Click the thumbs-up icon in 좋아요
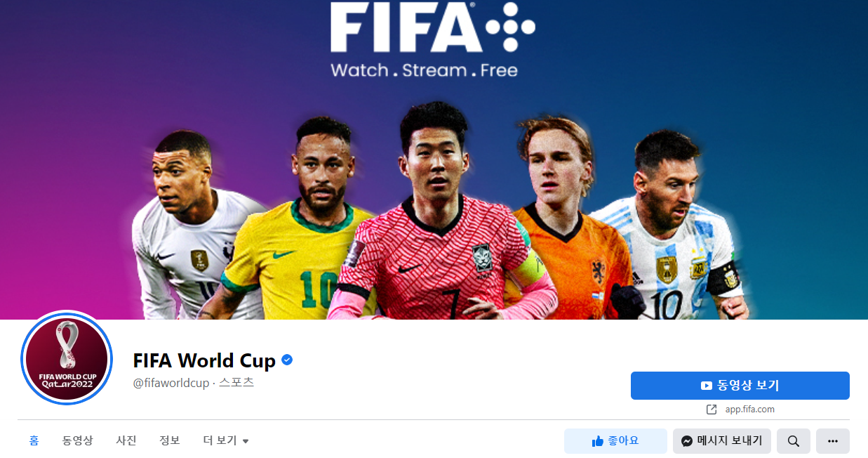 pyautogui.click(x=598, y=441)
